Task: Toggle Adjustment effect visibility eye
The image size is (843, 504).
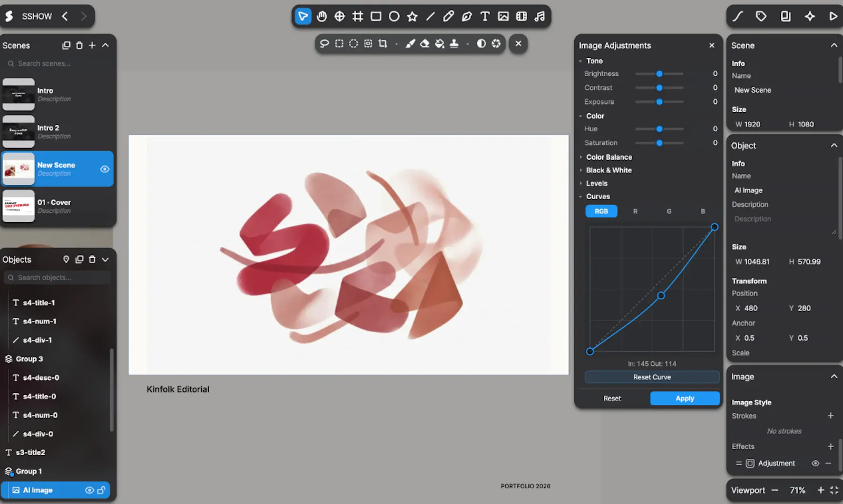Action: click(816, 463)
